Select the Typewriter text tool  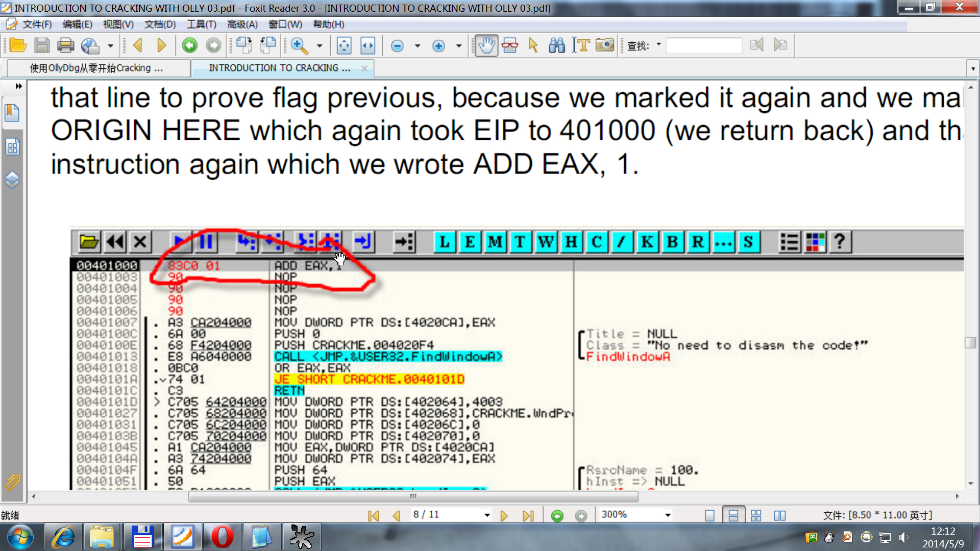point(581,46)
